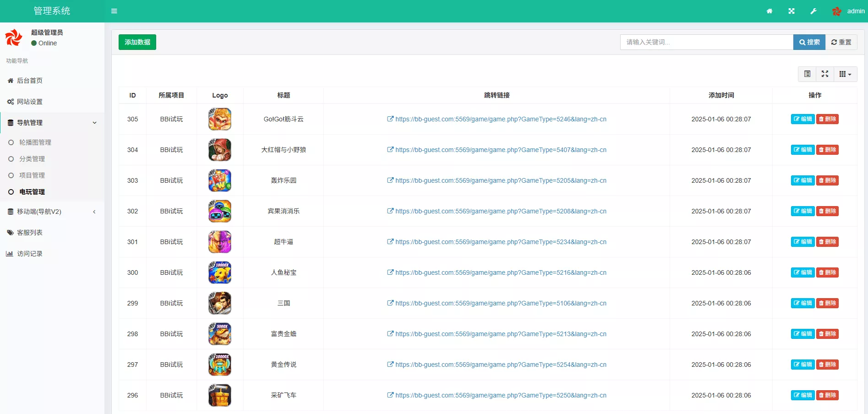Open the home icon in top bar
The height and width of the screenshot is (414, 868).
click(x=770, y=11)
